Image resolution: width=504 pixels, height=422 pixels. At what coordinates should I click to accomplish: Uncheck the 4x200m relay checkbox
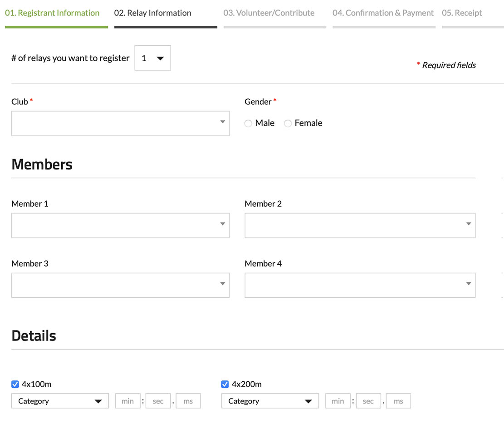225,384
